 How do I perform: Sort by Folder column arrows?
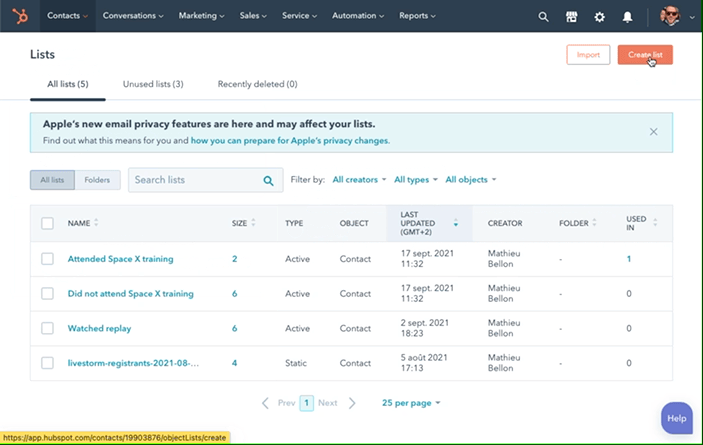point(595,223)
